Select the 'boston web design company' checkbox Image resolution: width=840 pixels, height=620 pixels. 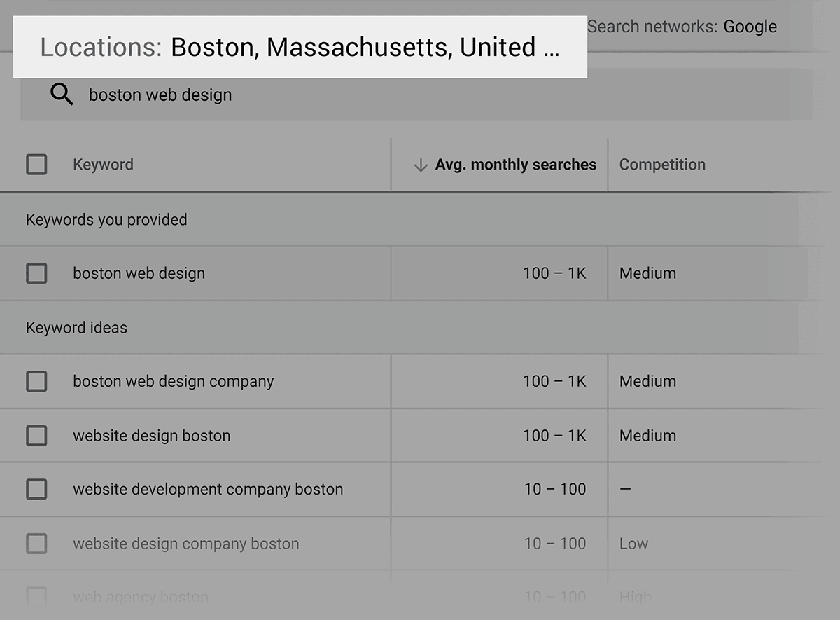[x=36, y=382]
